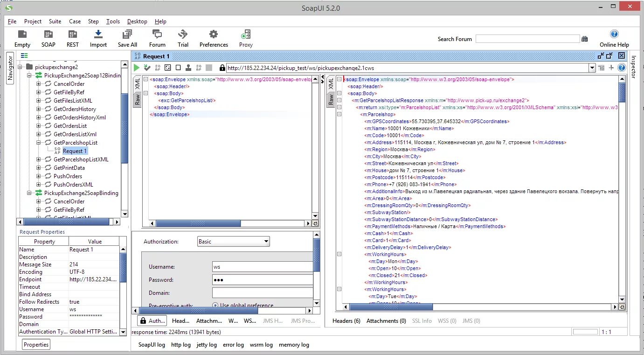Collapse the PickupExchange2SoapBinding interface node
The image size is (644, 355).
pyautogui.click(x=29, y=193)
